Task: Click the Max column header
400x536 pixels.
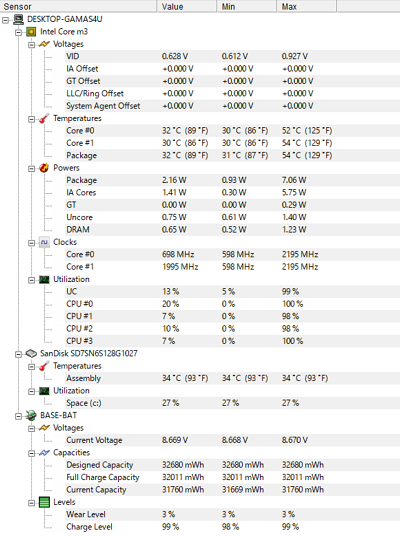Action: [x=307, y=6]
